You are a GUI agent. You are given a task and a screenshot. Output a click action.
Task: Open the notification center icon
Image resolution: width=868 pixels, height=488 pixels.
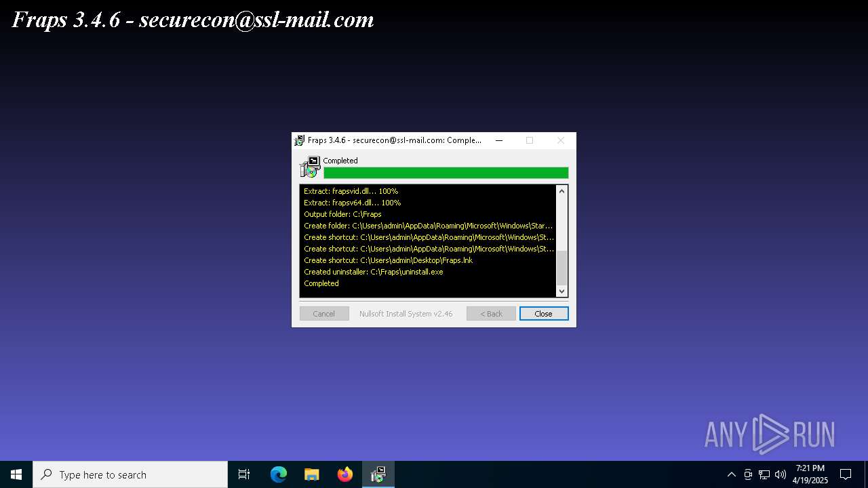[846, 474]
